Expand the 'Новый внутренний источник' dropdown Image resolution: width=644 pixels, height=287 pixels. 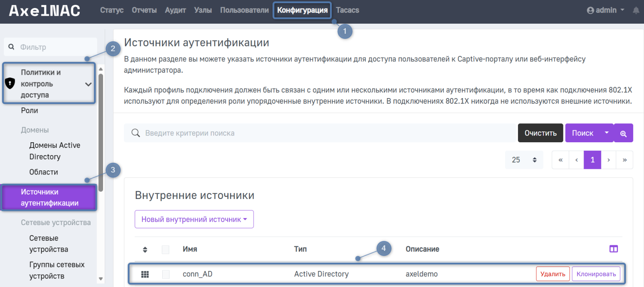[194, 219]
